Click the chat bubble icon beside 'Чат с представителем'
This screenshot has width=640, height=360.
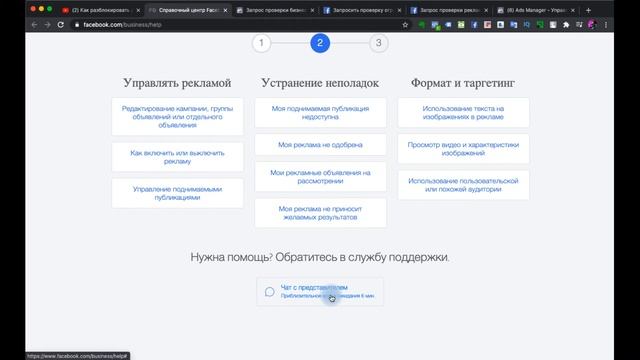269,291
